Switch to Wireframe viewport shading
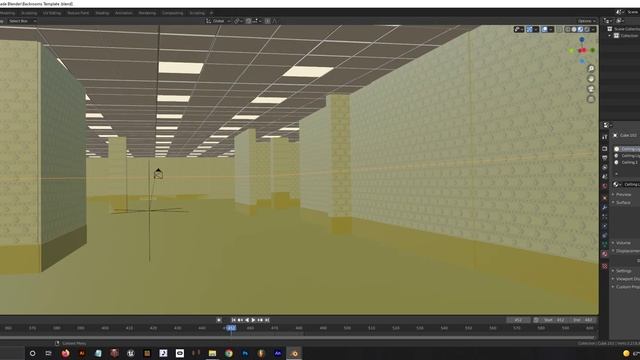This screenshot has width=640, height=360. [568, 29]
